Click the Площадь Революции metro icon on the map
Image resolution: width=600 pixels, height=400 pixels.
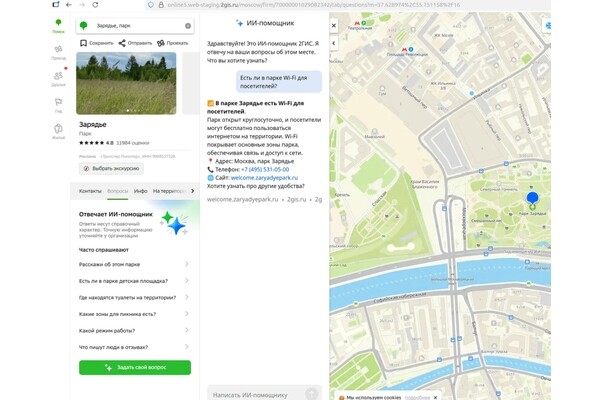404,49
